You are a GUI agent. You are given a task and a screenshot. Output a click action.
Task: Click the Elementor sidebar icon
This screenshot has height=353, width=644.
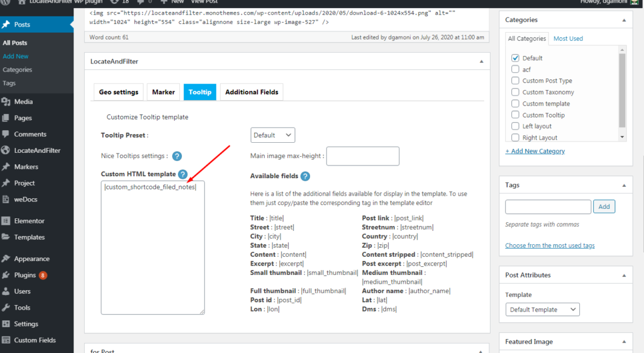[x=6, y=221]
